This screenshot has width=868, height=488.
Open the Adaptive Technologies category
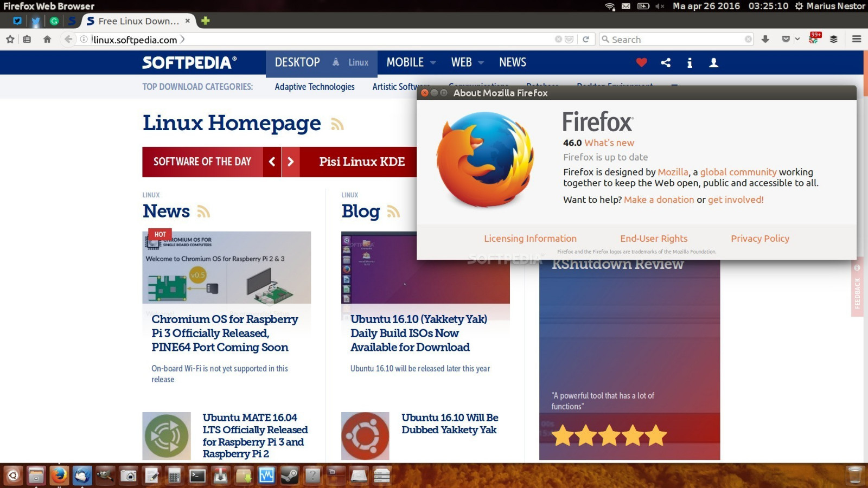[x=315, y=87]
